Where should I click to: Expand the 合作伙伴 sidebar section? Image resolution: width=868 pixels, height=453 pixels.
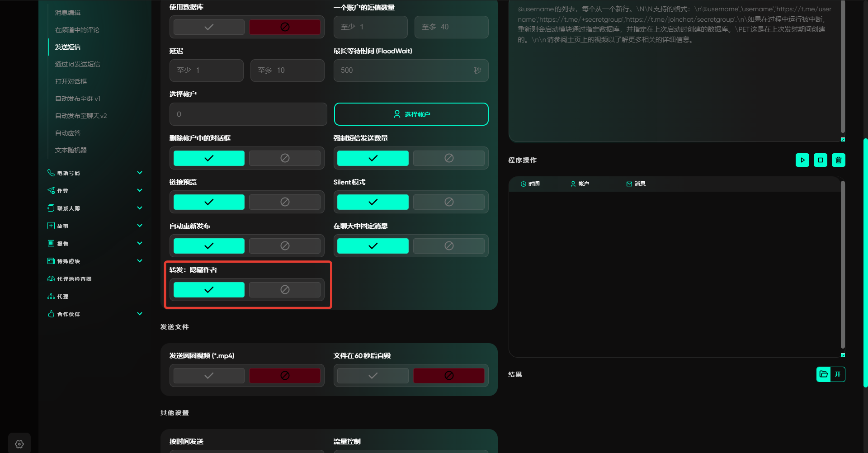(140, 314)
